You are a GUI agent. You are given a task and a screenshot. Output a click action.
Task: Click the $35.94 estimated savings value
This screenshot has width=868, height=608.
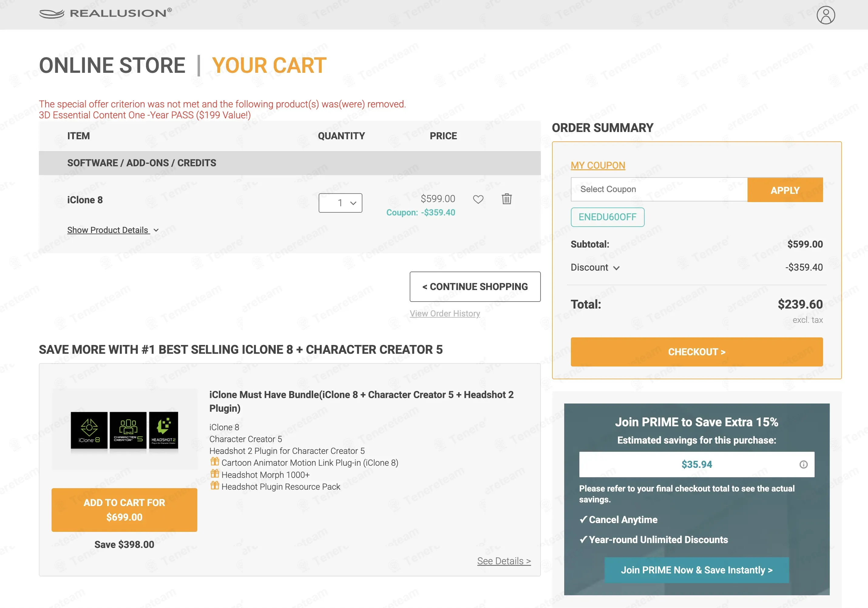(696, 464)
